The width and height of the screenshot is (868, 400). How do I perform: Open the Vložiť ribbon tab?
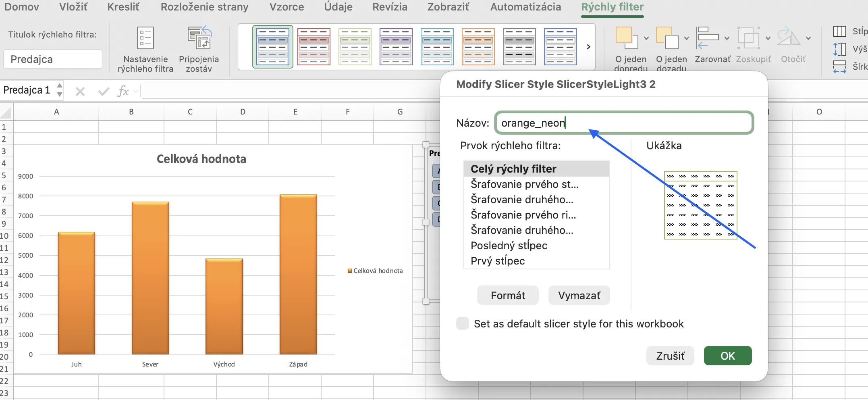pos(73,7)
